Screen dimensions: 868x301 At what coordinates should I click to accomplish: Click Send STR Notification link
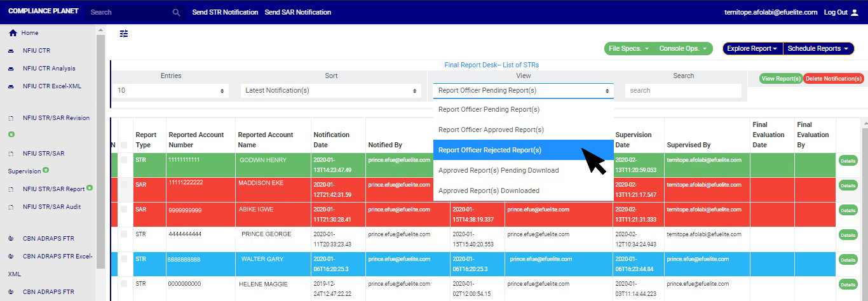click(x=225, y=13)
